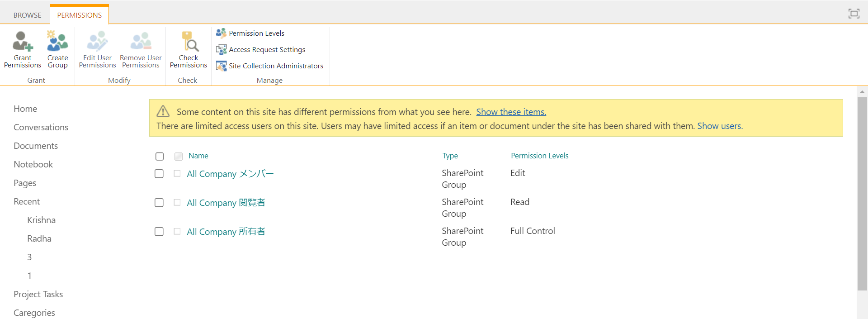Viewport: 868px width, 319px height.
Task: Open Check Permissions tool
Action: click(x=188, y=50)
